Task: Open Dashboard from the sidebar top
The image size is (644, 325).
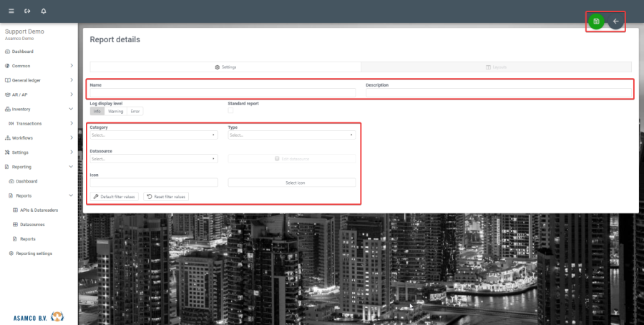Action: tap(22, 52)
